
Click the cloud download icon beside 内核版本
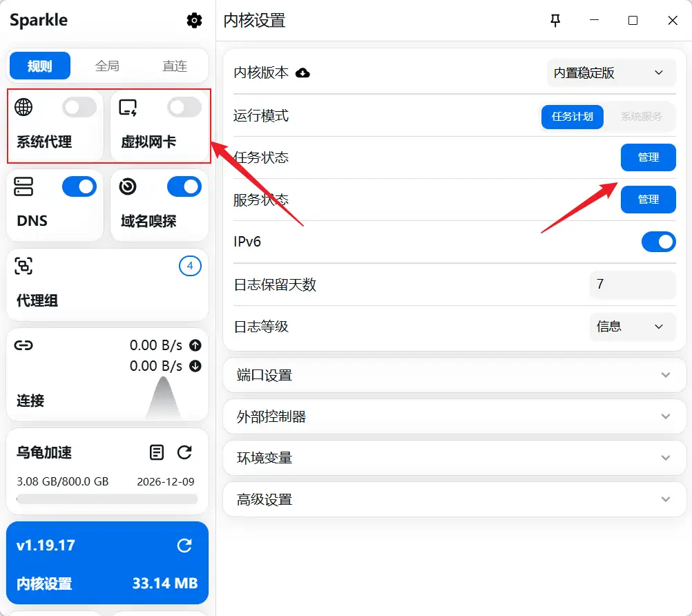click(302, 73)
